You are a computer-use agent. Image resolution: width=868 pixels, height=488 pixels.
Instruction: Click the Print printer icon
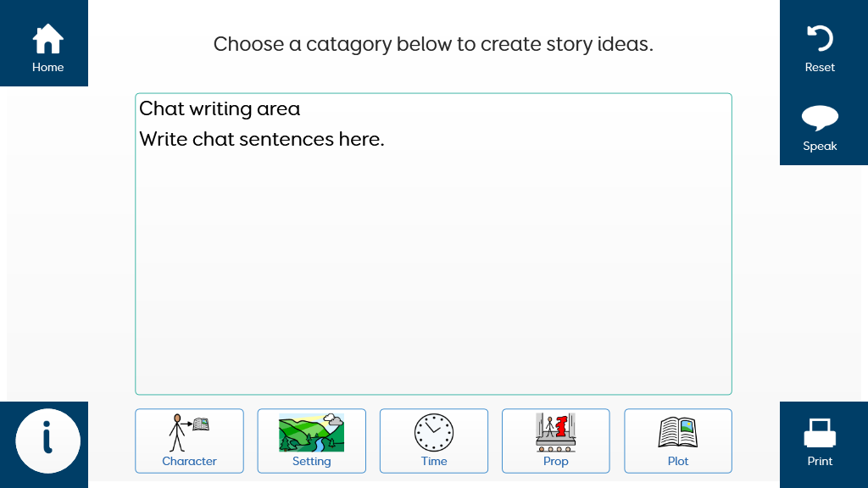coord(820,433)
